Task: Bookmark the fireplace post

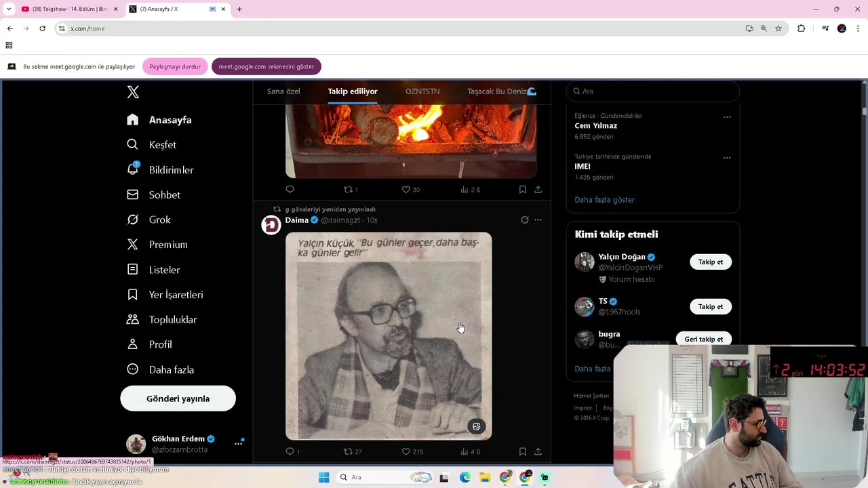Action: tap(522, 190)
